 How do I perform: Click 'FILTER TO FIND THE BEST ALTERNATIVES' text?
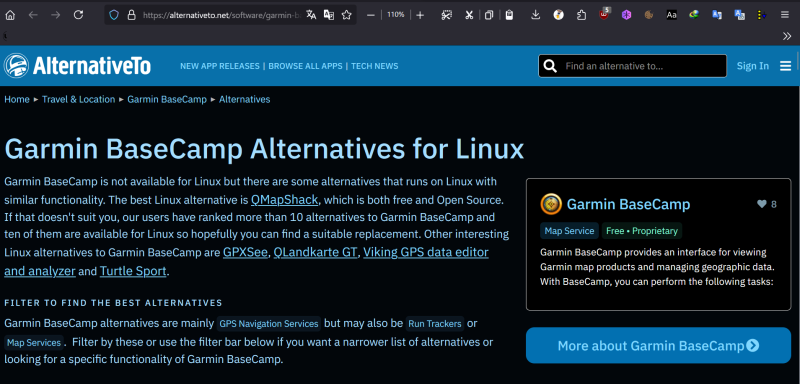coord(113,303)
